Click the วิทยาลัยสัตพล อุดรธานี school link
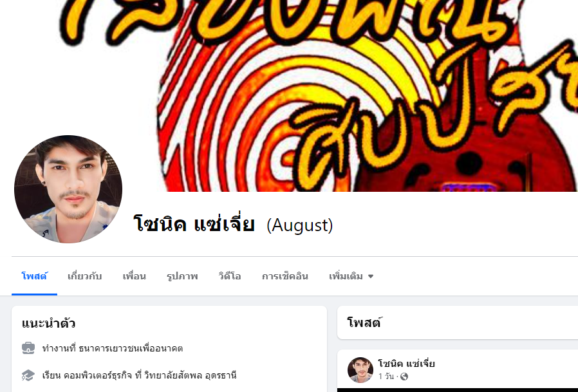 pyautogui.click(x=191, y=376)
